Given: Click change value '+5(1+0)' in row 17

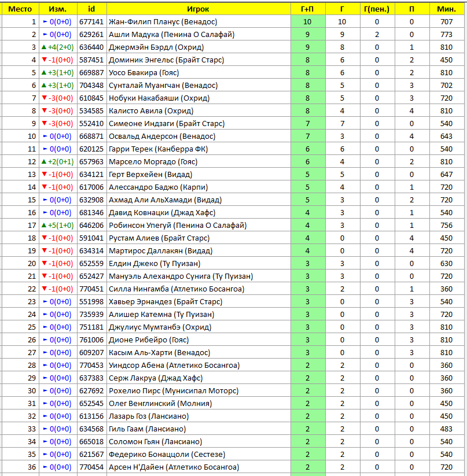Looking at the screenshot, I should coord(61,226).
